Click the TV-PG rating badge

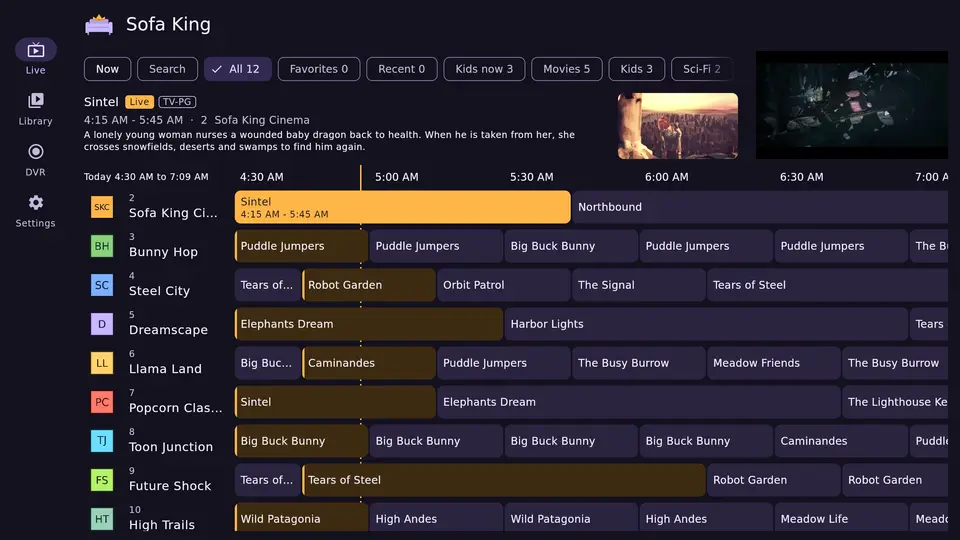(177, 102)
